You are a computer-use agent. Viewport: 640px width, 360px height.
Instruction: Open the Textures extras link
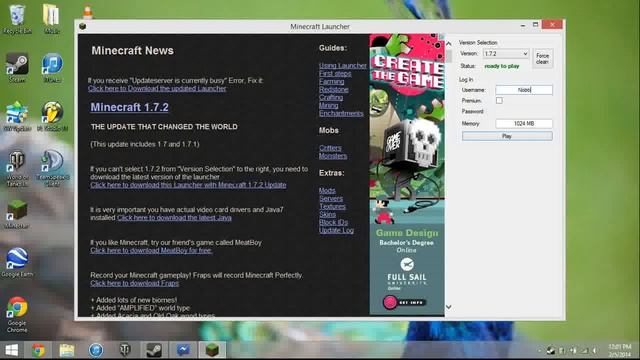pyautogui.click(x=332, y=207)
